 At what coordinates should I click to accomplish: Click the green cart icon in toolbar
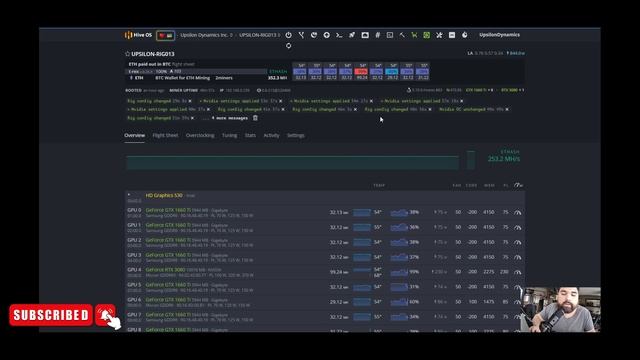tap(414, 35)
